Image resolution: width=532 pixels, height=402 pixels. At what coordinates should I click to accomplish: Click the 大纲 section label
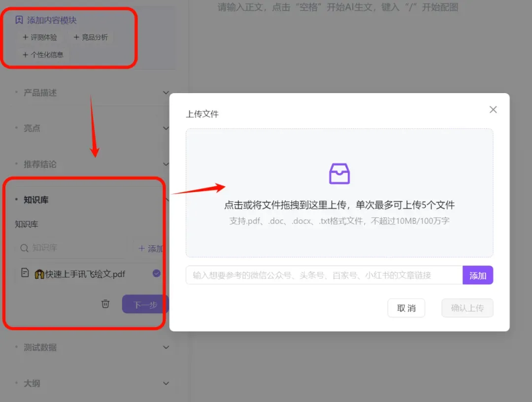tap(32, 383)
